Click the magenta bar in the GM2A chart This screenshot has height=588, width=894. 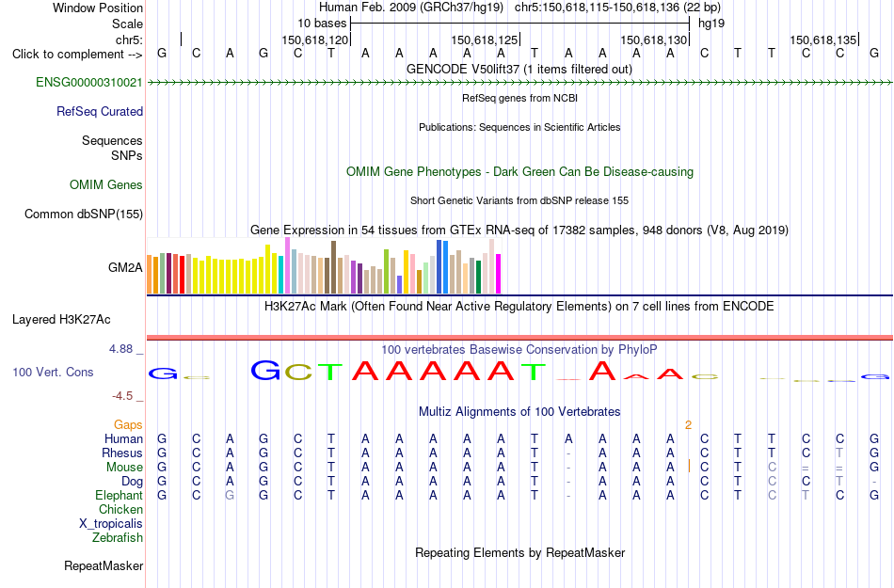499,274
